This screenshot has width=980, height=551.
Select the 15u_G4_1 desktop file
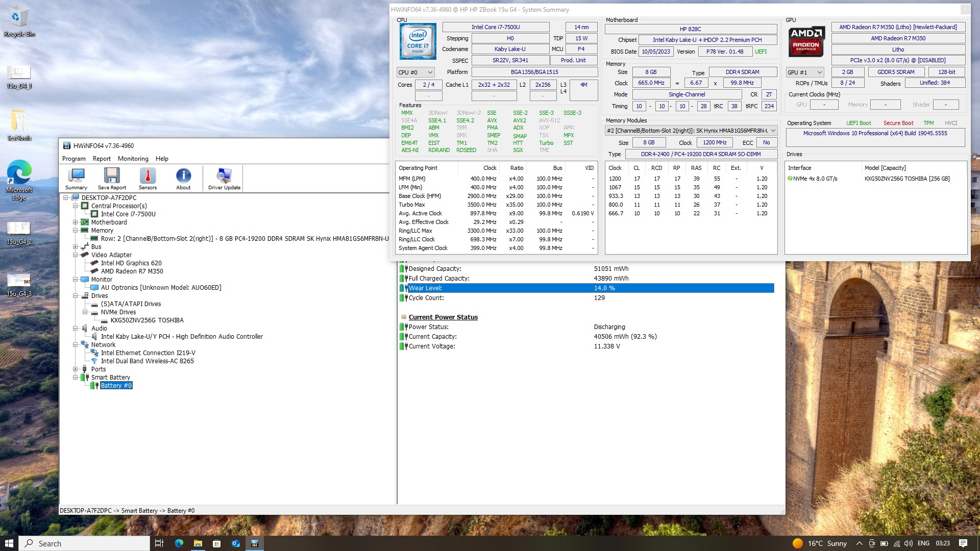[19, 77]
